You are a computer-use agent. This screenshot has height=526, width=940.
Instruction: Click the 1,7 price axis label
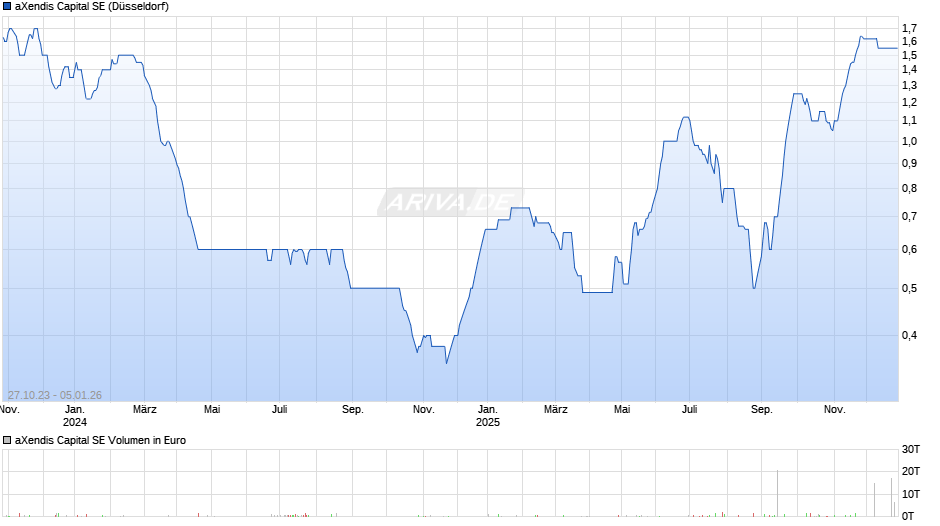[909, 28]
